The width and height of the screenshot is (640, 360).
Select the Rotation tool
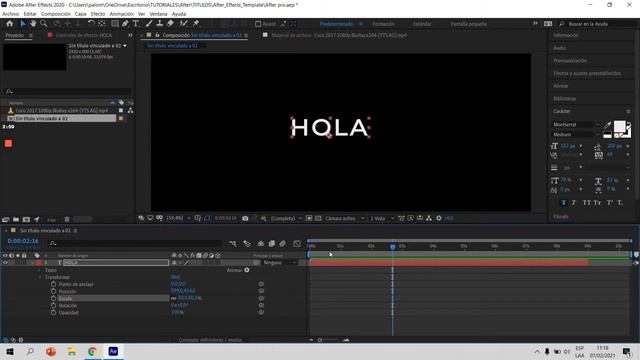(91, 24)
